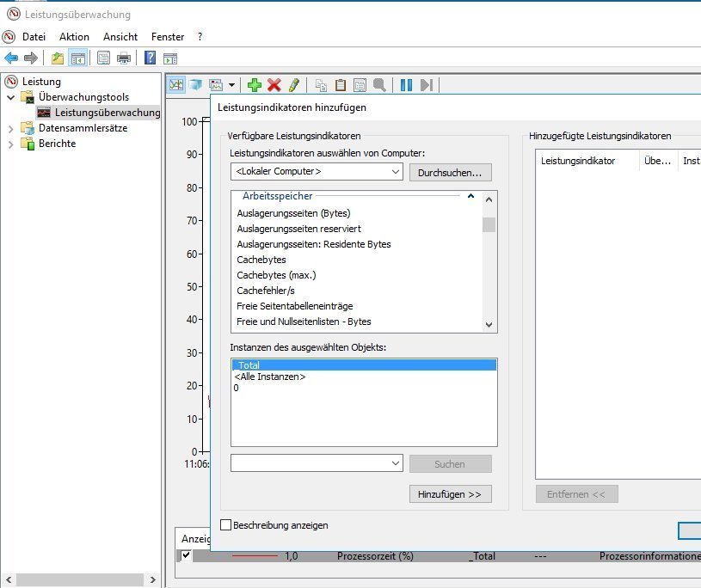Click view current activity graph icon
The image size is (701, 588).
(x=176, y=84)
